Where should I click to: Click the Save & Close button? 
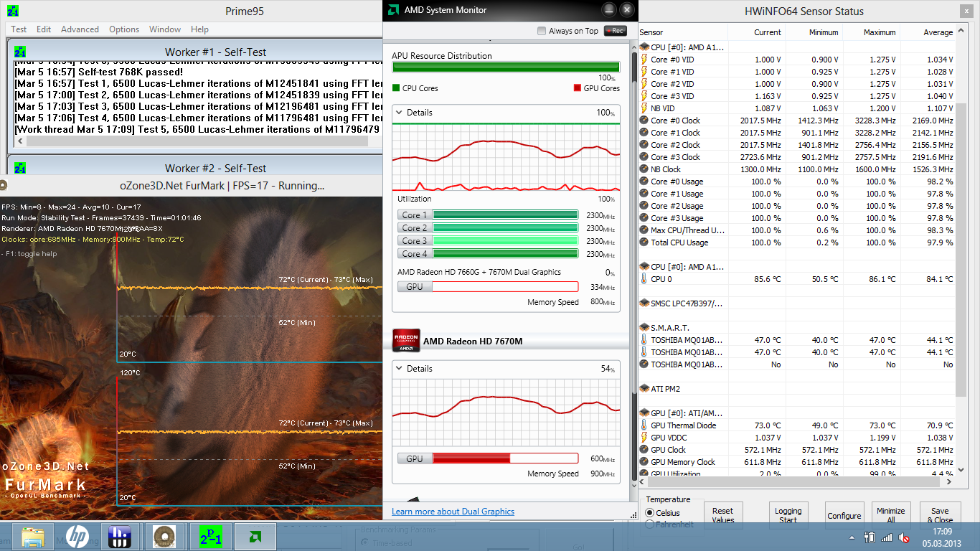(940, 515)
